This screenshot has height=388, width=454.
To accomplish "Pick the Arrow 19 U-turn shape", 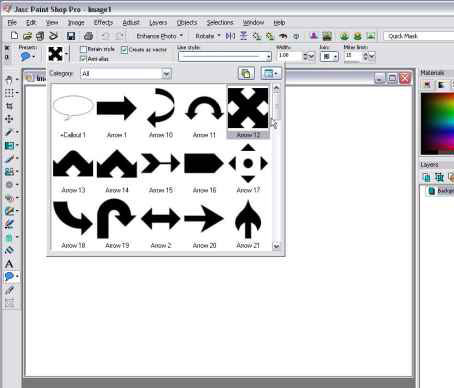I will pyautogui.click(x=117, y=224).
